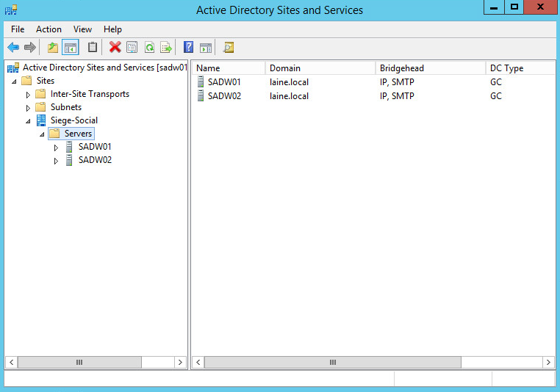Click the Subnets folder icon
The image size is (560, 392).
(40, 107)
